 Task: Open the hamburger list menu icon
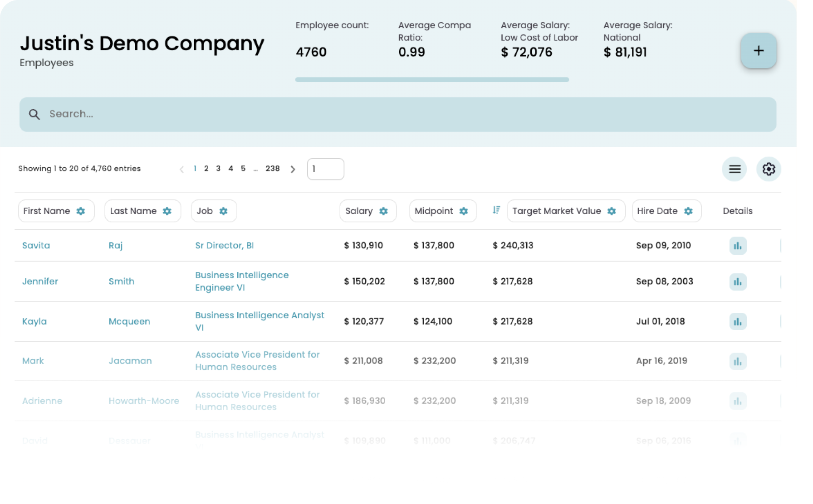[x=735, y=169]
